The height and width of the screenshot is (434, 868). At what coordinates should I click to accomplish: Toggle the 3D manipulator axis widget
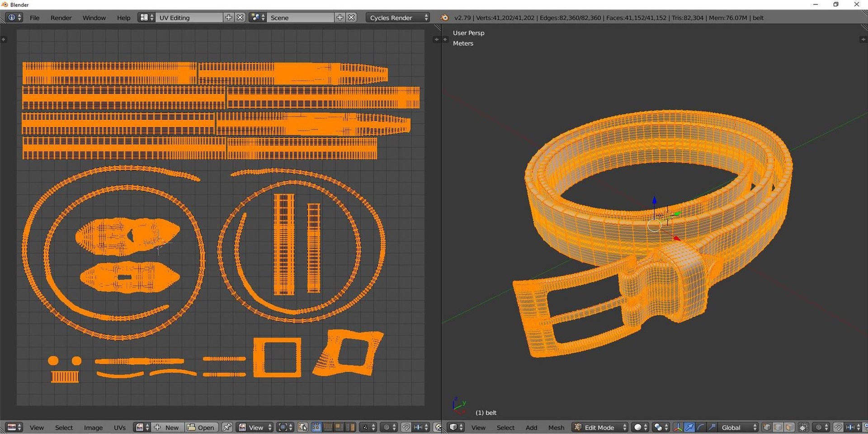tap(678, 427)
